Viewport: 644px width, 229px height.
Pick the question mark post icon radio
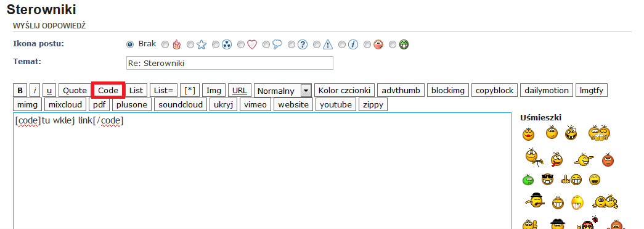291,44
